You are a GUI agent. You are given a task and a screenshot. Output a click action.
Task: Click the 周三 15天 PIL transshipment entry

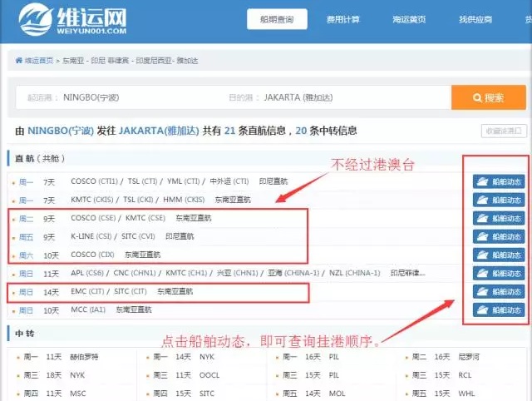[x=310, y=375]
